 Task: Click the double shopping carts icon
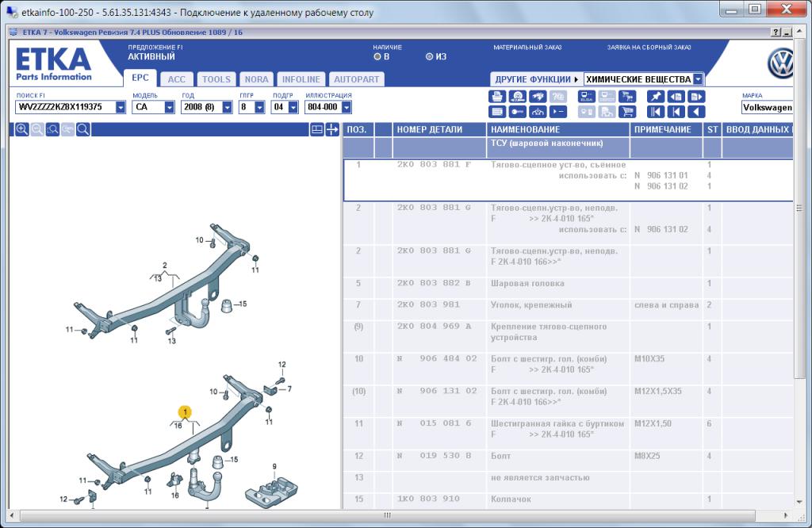(627, 96)
